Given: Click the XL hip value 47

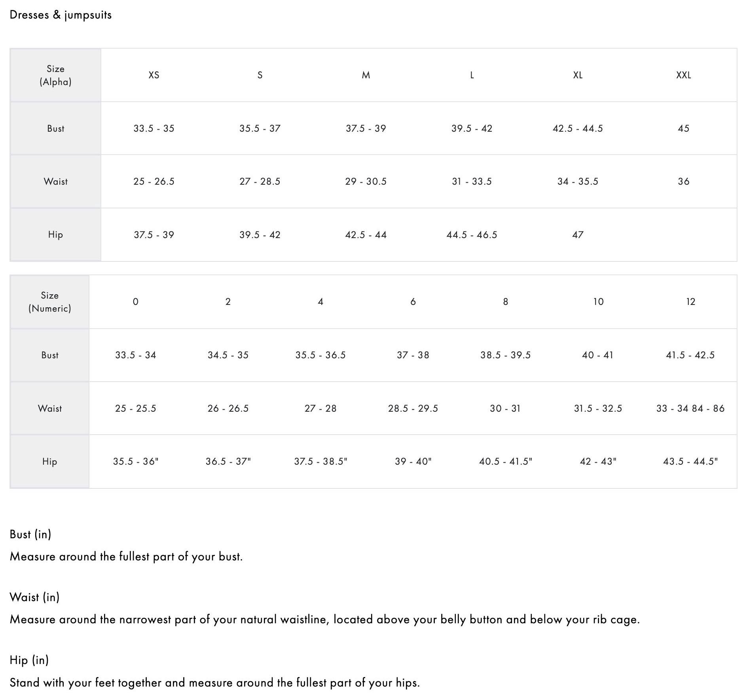Looking at the screenshot, I should [x=578, y=235].
